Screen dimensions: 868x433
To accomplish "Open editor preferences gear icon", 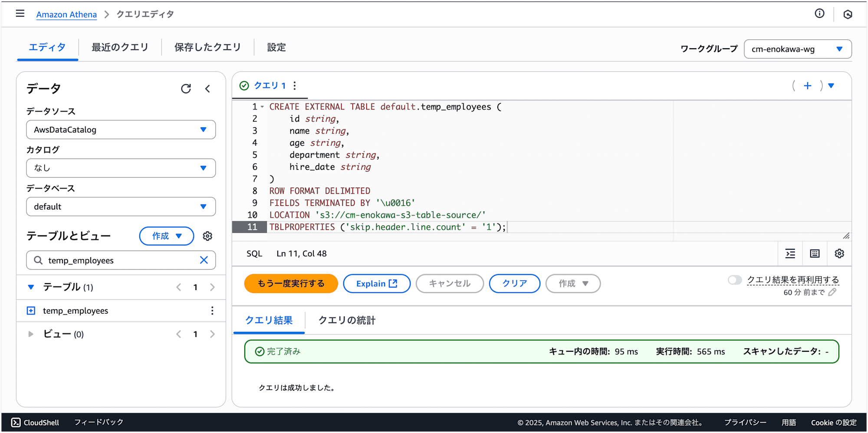I will coord(839,254).
